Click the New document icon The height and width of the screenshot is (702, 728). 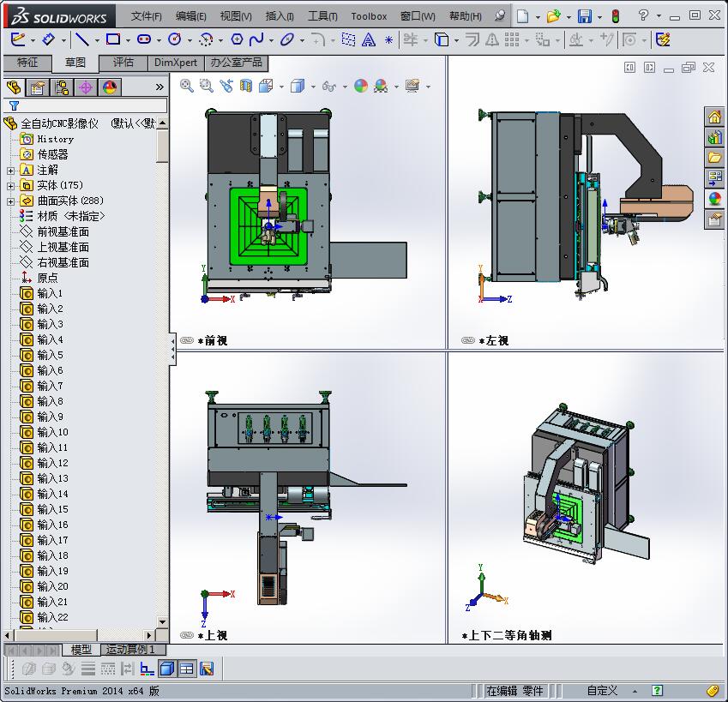click(523, 16)
